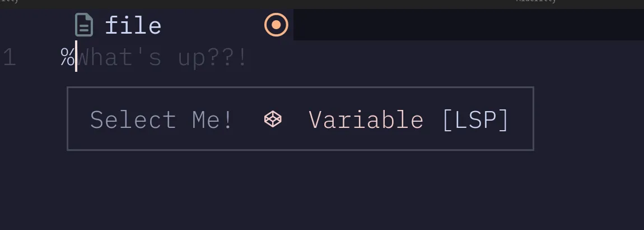The width and height of the screenshot is (644, 230).
Task: Click the 'Variable' kind label
Action: pos(366,119)
